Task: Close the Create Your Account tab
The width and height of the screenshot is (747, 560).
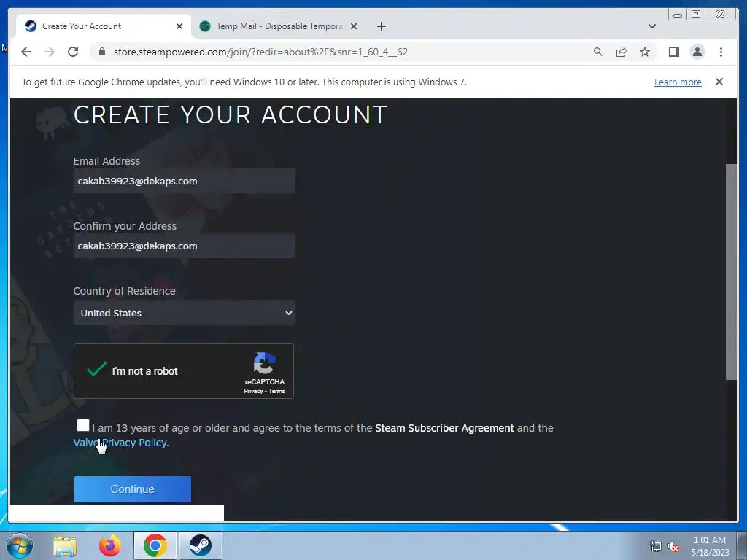Action: tap(179, 26)
